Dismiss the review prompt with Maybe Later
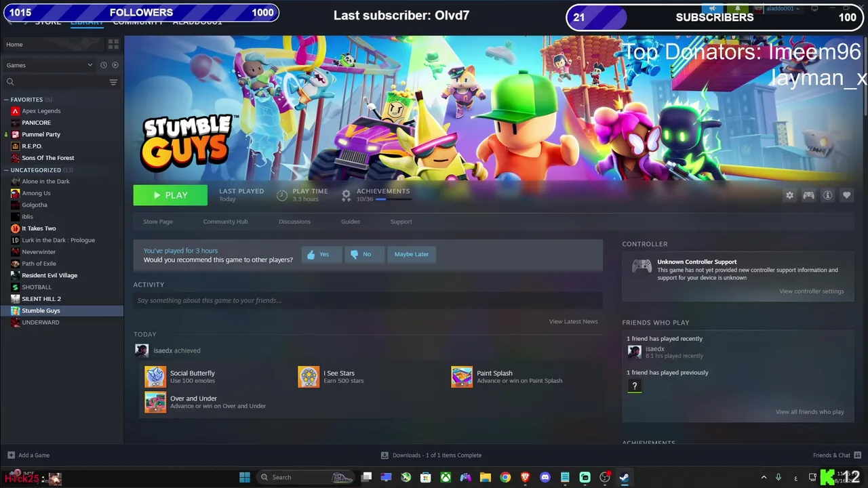The image size is (868, 488). [x=412, y=254]
